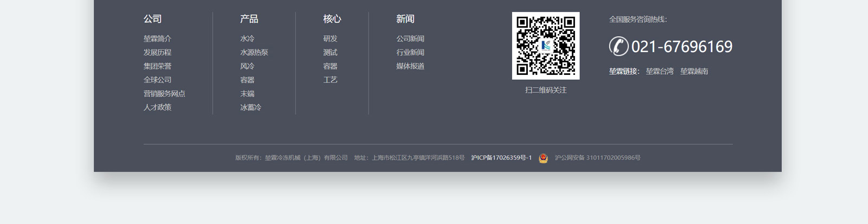Viewport: 868px width, 224px height.
Task: Open the 工艺 link
Action: click(x=330, y=80)
